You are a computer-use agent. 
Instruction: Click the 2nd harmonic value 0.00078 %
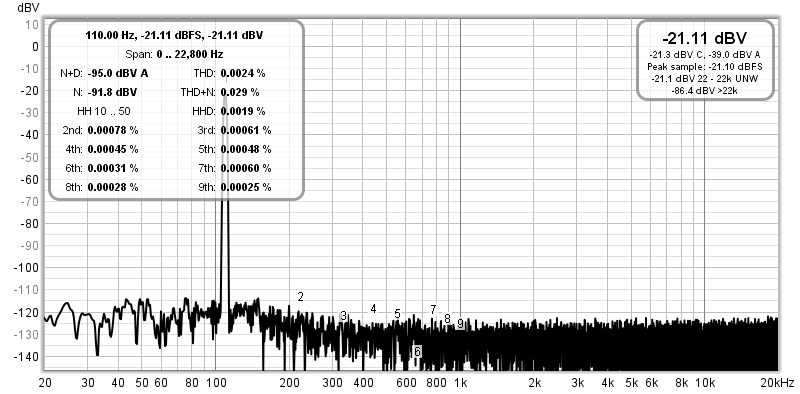tap(113, 130)
